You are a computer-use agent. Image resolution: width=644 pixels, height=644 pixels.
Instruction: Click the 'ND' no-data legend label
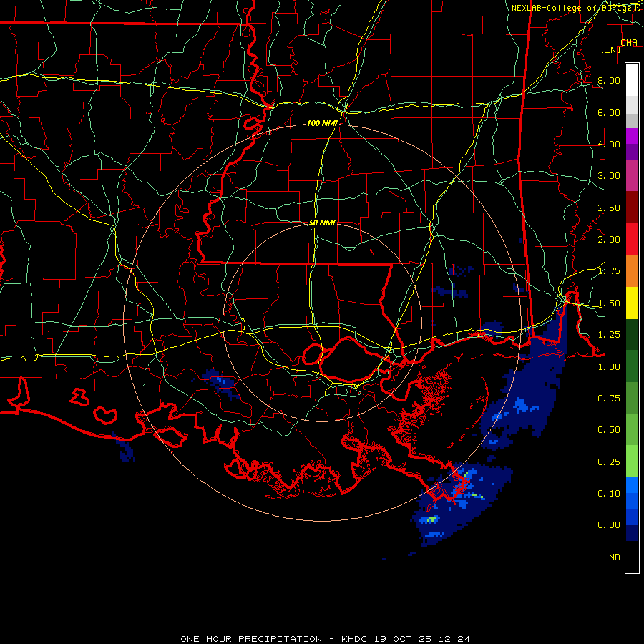click(x=615, y=557)
